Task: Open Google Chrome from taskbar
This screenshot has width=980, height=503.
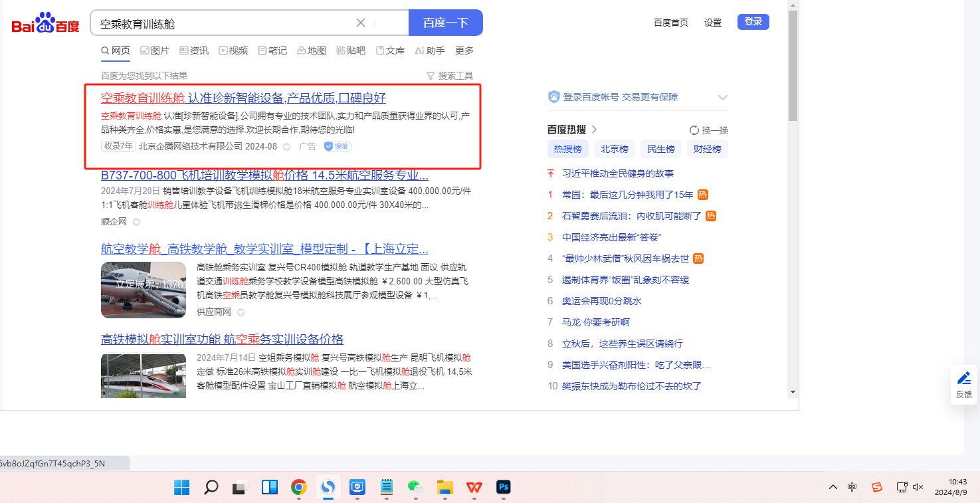Action: (299, 488)
